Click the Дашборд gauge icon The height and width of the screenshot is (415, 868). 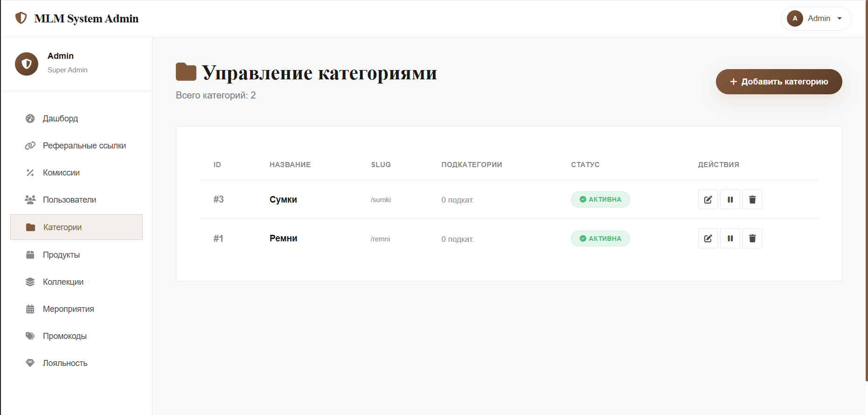(30, 119)
